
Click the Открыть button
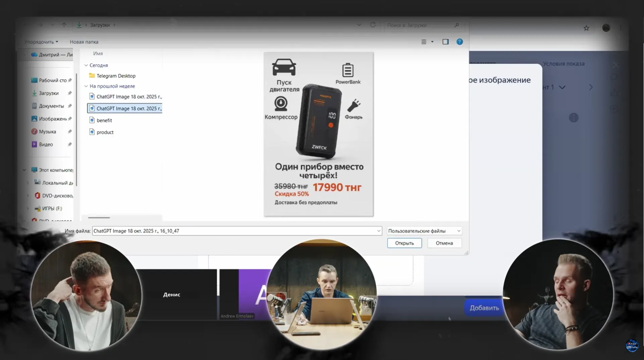[404, 243]
